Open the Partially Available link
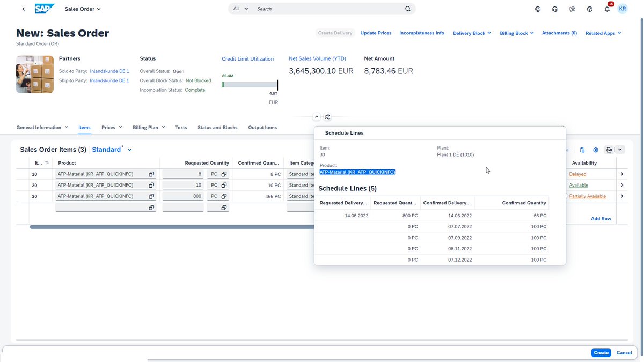The width and height of the screenshot is (644, 362). click(588, 196)
